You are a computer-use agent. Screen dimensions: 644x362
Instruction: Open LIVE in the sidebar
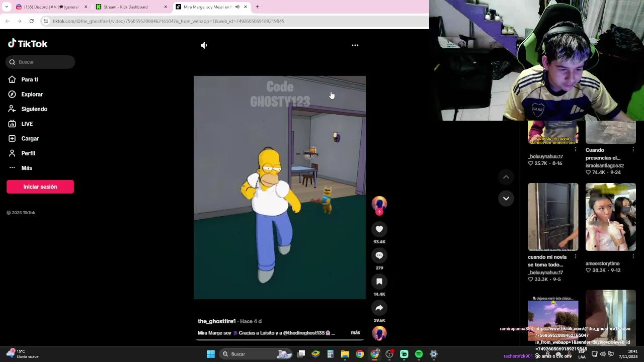[x=27, y=124]
